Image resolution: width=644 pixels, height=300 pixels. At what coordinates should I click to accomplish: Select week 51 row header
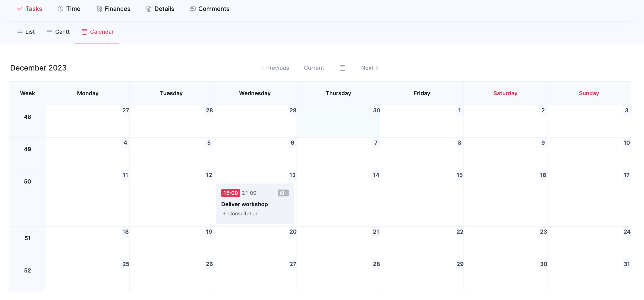tap(28, 243)
